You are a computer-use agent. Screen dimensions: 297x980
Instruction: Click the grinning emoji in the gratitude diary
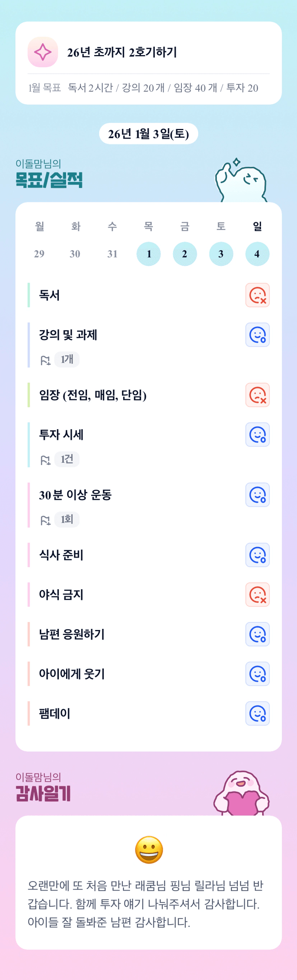pos(149,850)
